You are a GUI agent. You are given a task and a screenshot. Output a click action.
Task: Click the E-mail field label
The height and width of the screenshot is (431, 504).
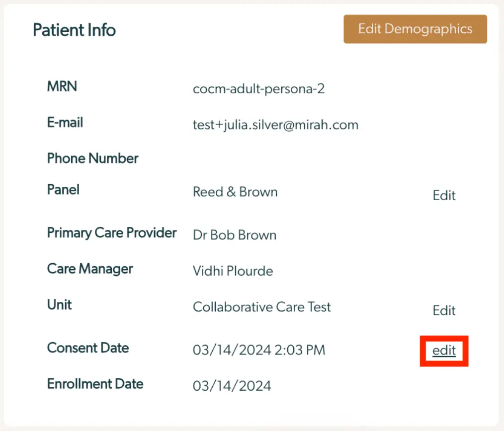coord(65,122)
